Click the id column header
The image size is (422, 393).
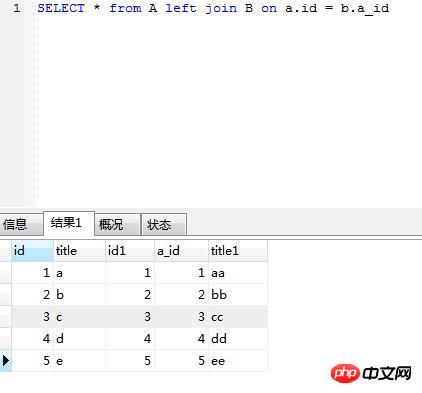click(32, 251)
